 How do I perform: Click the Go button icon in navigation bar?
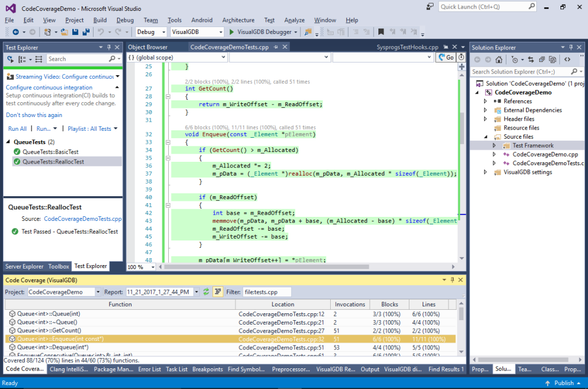pos(446,57)
